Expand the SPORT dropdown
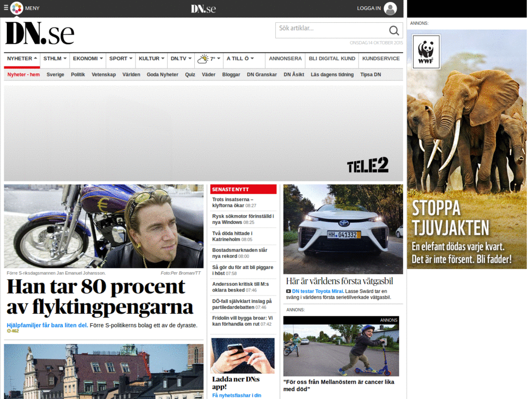Image resolution: width=532 pixels, height=399 pixels. click(121, 58)
